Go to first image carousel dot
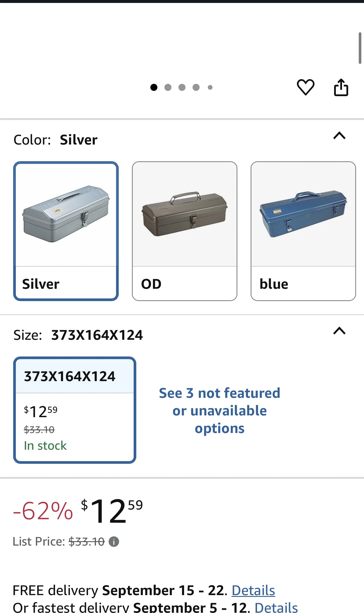This screenshot has width=364, height=613. pyautogui.click(x=154, y=87)
